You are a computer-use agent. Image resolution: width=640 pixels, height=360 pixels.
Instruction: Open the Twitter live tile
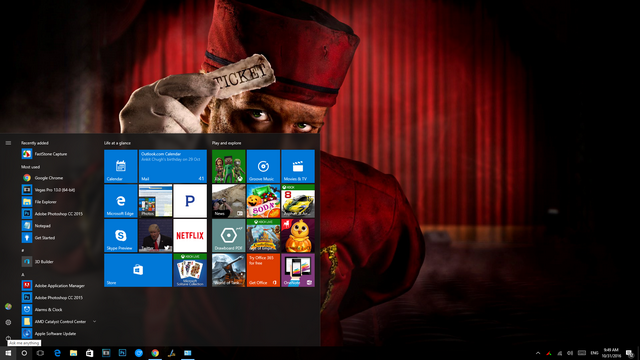[x=155, y=236]
